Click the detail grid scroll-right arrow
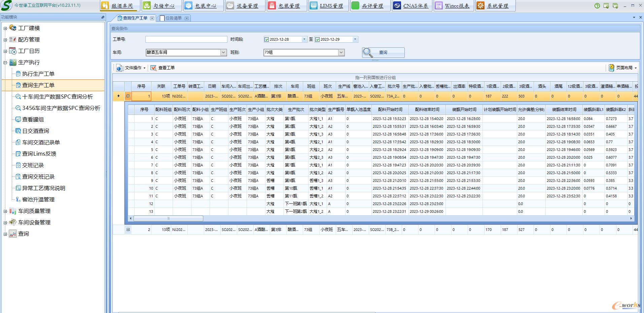Screen dimensions: 644x313 tap(631, 219)
